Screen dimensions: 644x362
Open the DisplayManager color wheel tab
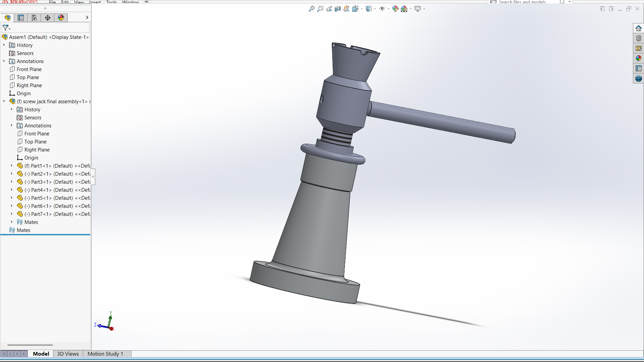point(61,18)
